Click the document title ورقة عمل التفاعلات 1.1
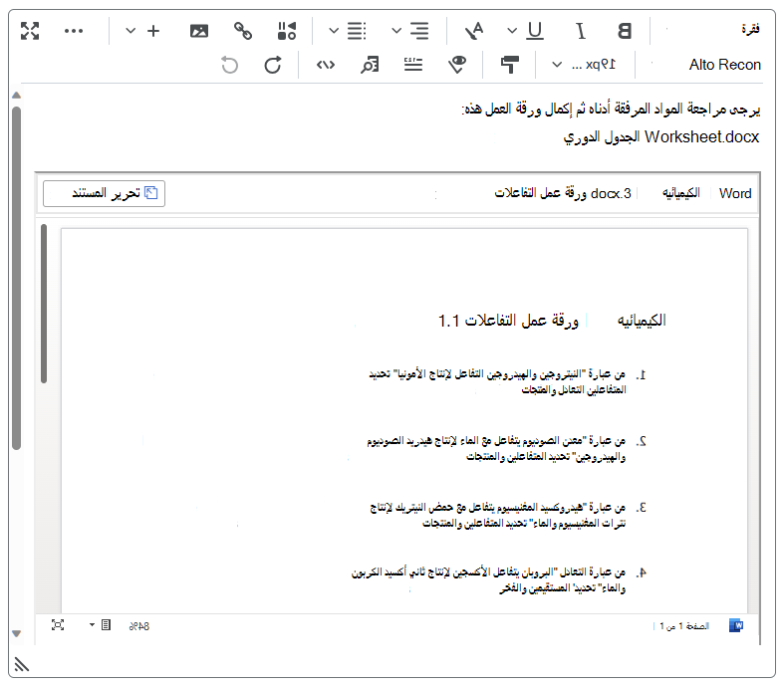 click(x=508, y=321)
